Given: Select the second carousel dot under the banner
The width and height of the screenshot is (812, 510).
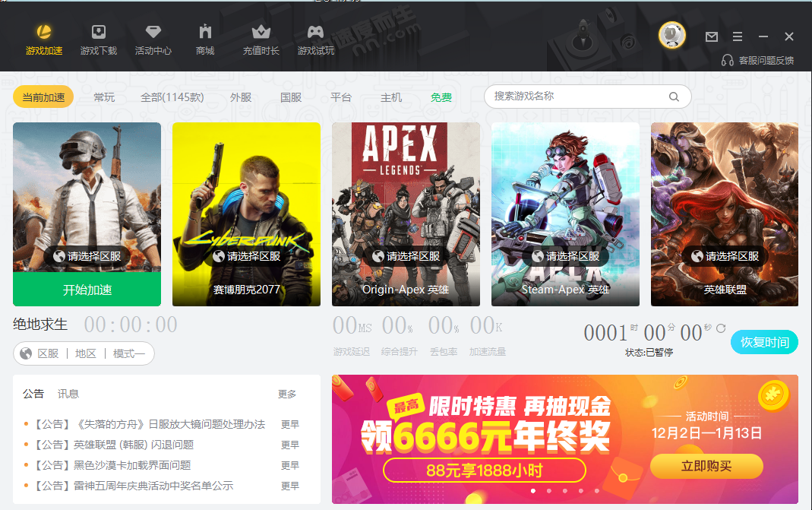Looking at the screenshot, I should tap(549, 491).
